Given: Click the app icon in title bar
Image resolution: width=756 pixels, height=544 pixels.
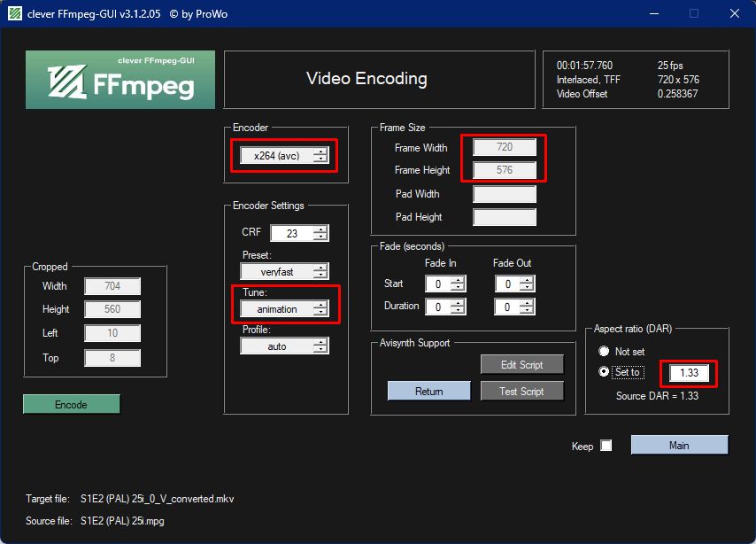Looking at the screenshot, I should [15, 13].
